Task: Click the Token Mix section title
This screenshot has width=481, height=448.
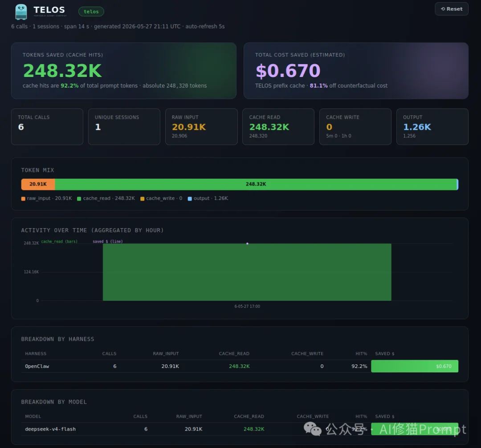Action: (37, 170)
